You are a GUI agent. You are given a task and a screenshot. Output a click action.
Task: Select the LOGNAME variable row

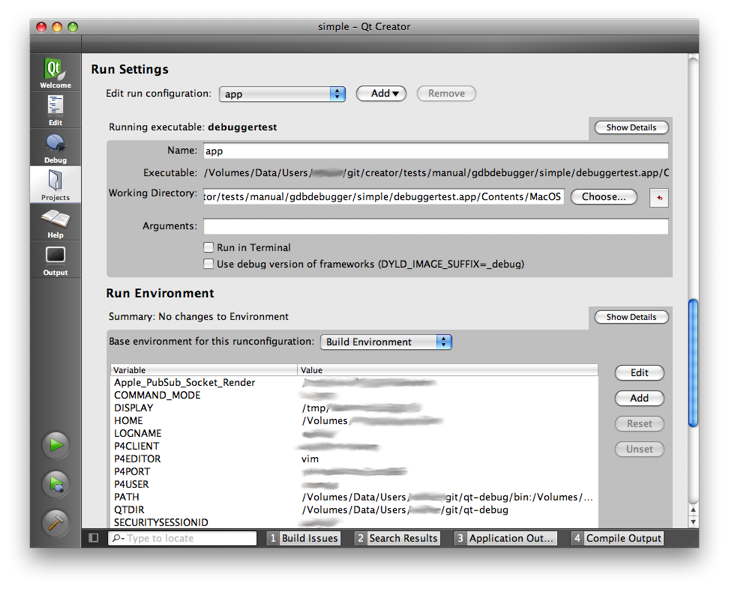click(x=354, y=434)
